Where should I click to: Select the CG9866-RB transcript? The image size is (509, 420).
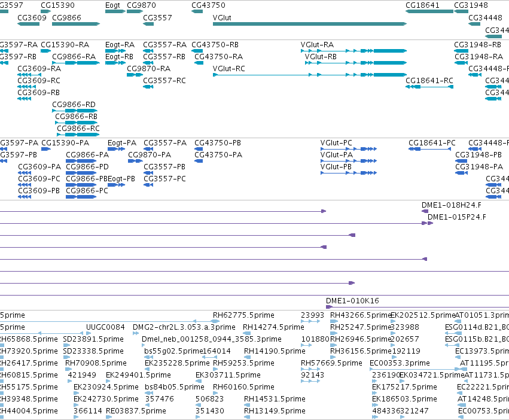[x=77, y=123]
